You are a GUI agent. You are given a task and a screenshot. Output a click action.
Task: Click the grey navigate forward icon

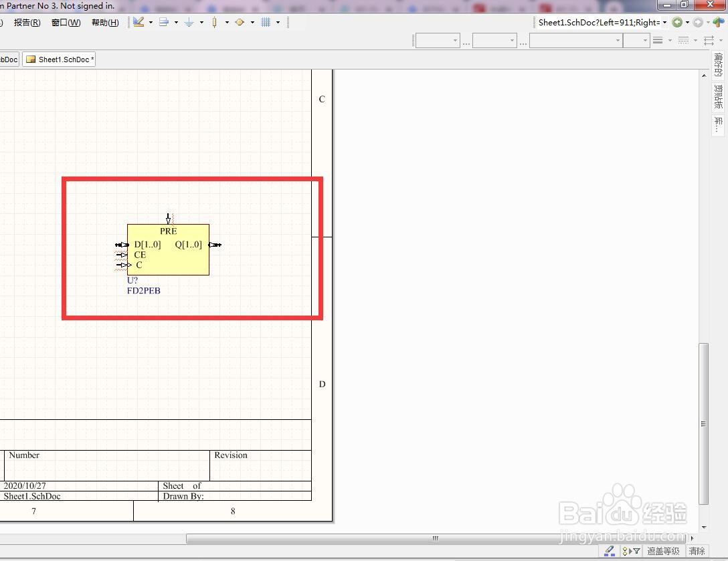pos(698,22)
